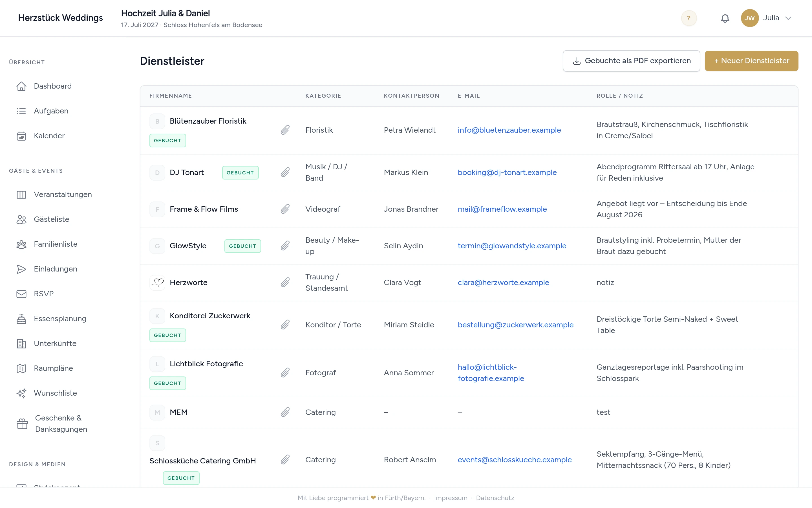Click the Herzworte heart logo

157,283
